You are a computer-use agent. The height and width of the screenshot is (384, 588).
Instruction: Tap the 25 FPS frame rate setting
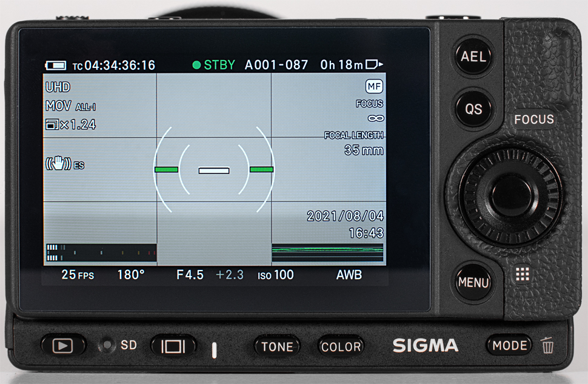coord(78,275)
